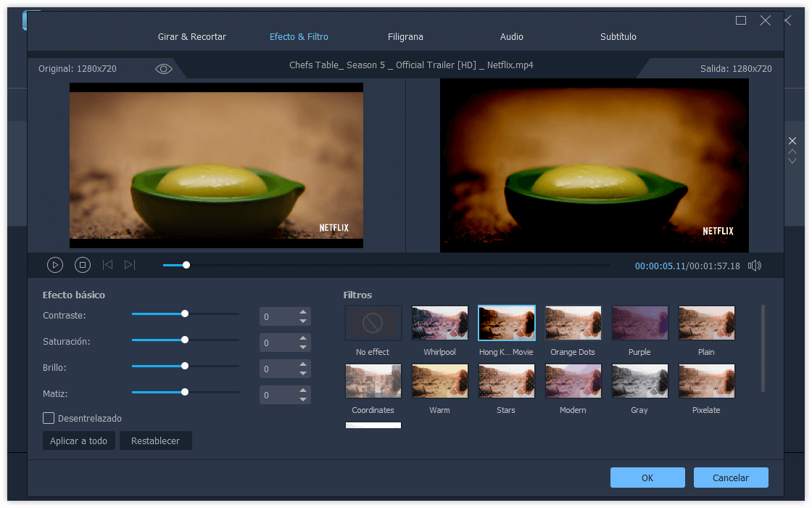Image resolution: width=812 pixels, height=508 pixels.
Task: Click the Original: 1280x720 label
Action: click(x=78, y=68)
